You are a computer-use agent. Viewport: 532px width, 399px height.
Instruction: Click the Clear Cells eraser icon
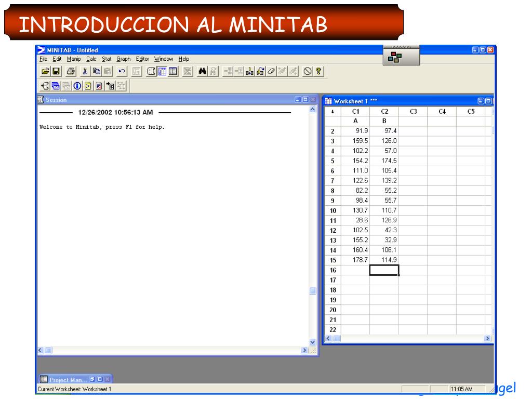(271, 71)
